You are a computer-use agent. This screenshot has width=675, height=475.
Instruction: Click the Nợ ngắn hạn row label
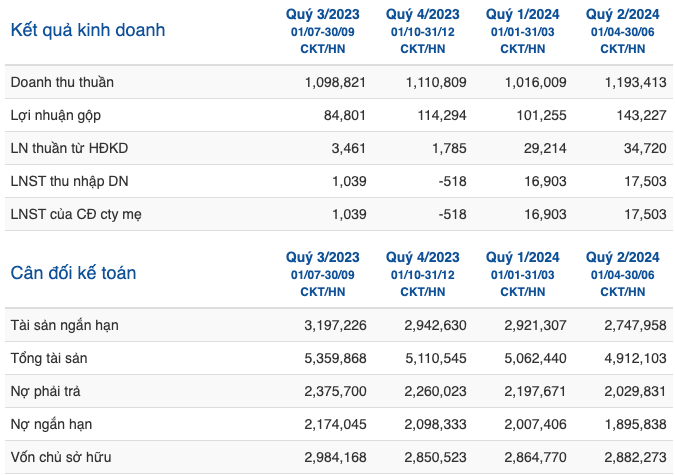pyautogui.click(x=51, y=424)
